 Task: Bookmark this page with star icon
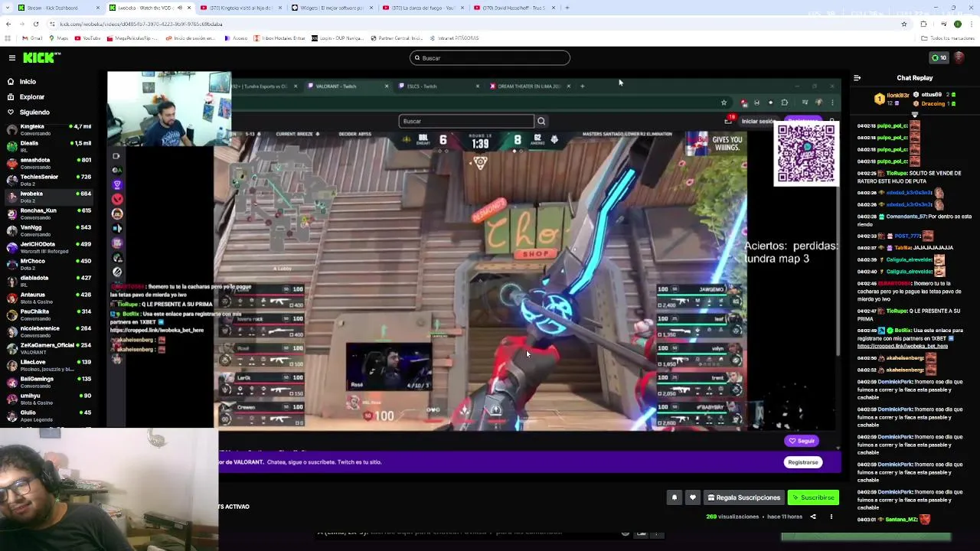904,24
